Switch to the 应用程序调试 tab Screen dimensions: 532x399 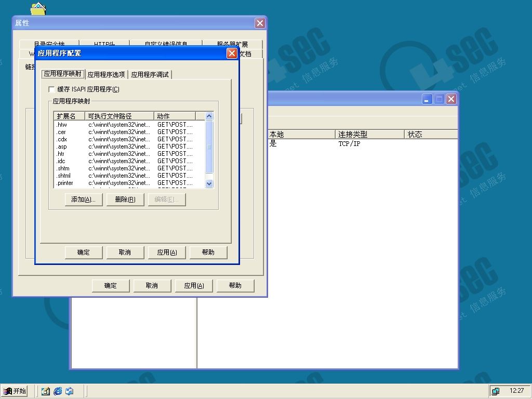150,74
